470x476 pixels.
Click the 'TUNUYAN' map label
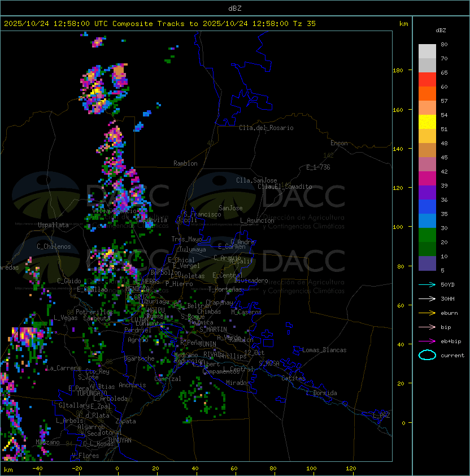120,440
